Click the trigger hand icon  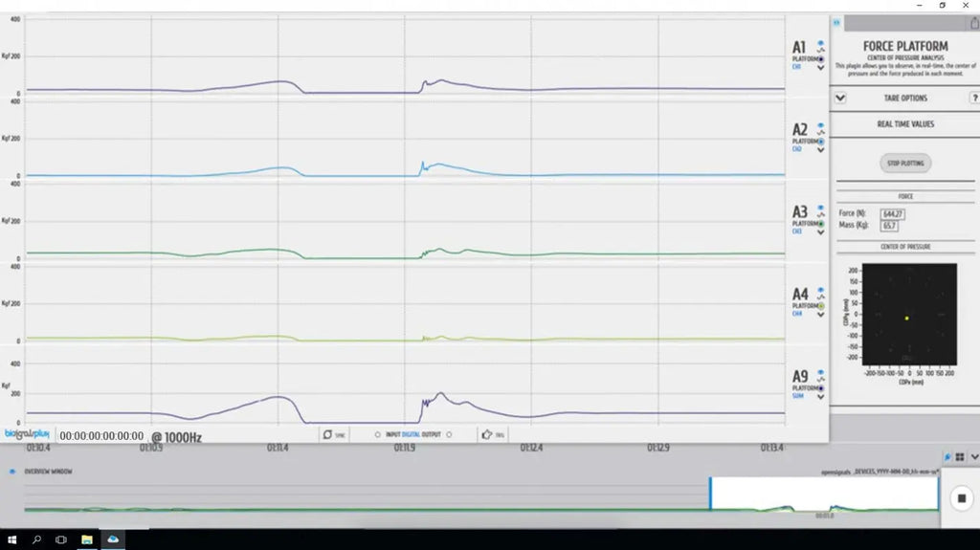pyautogui.click(x=487, y=434)
